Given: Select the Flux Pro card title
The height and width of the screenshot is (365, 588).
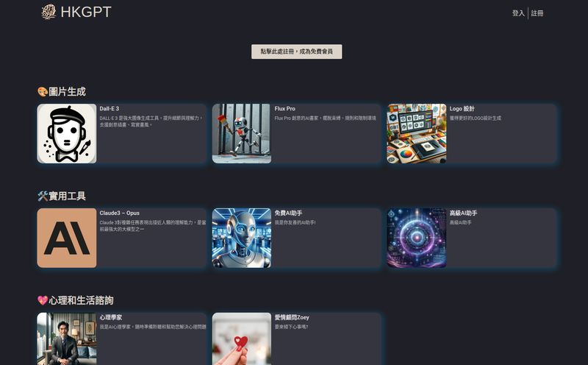Looking at the screenshot, I should (284, 108).
